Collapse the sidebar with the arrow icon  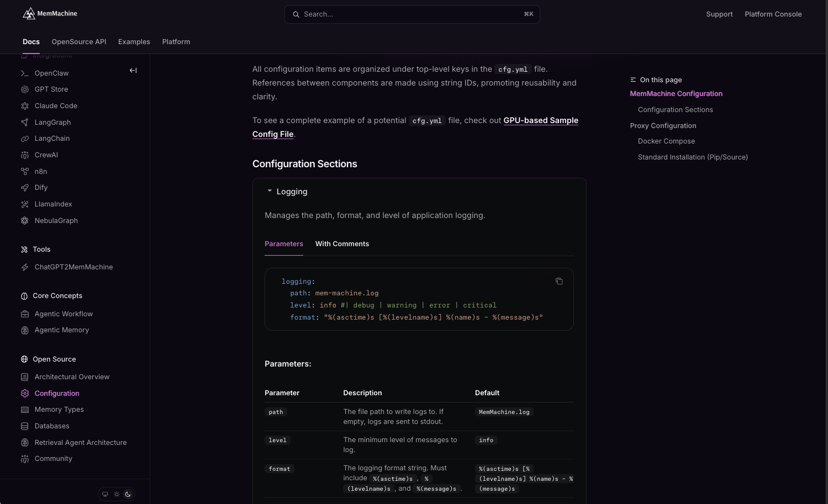133,70
